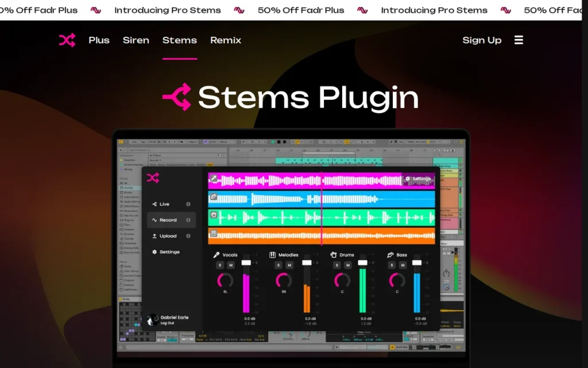Click Gabriel Earle's profile avatar

153,320
